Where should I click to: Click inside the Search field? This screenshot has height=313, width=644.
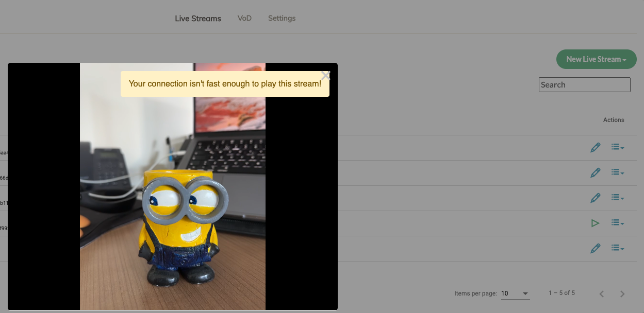click(x=584, y=84)
